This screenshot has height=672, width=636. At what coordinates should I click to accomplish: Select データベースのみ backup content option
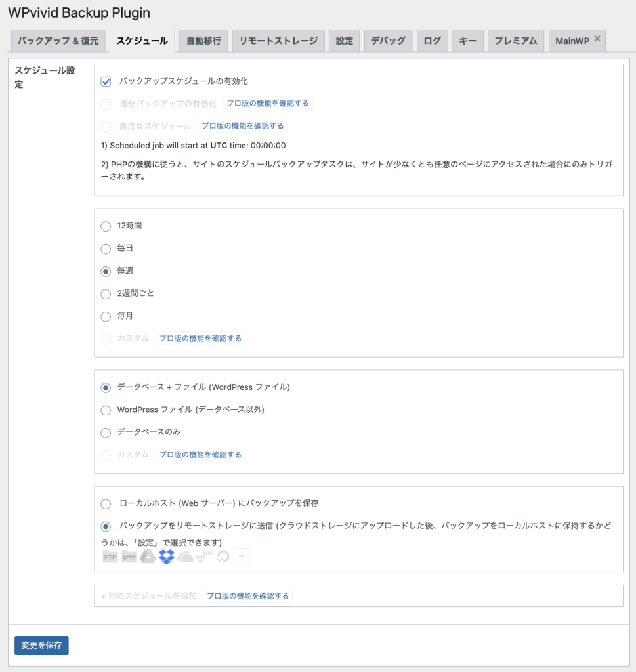click(x=105, y=432)
